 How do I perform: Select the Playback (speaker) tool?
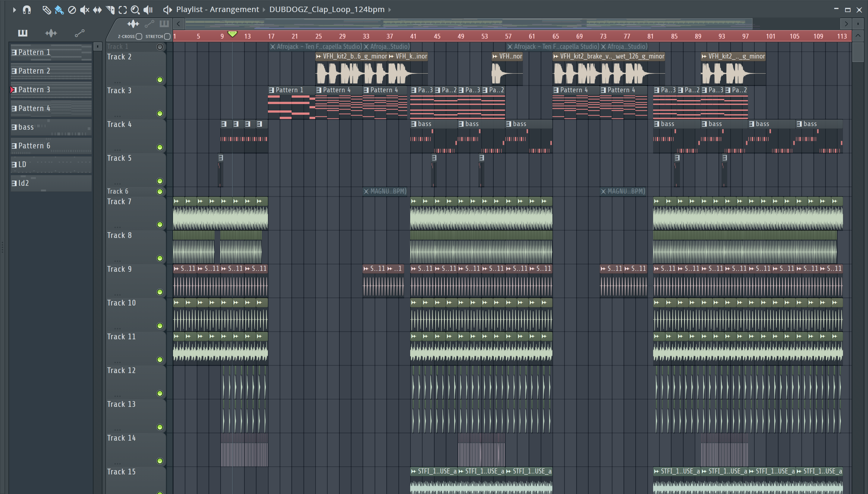point(148,10)
